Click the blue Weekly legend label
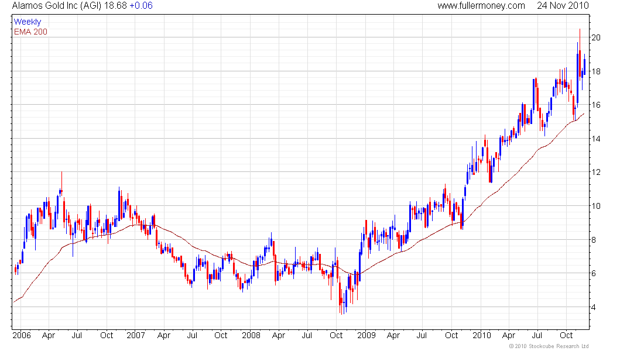Image resolution: width=644 pixels, height=351 pixels. pos(28,22)
